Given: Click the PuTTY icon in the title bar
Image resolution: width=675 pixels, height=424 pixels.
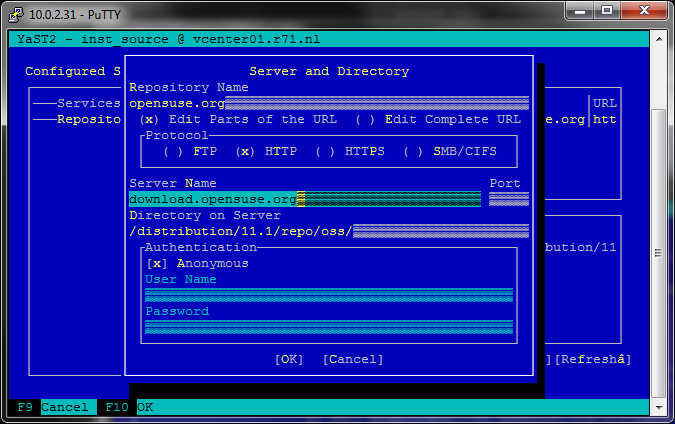Looking at the screenshot, I should (16, 14).
